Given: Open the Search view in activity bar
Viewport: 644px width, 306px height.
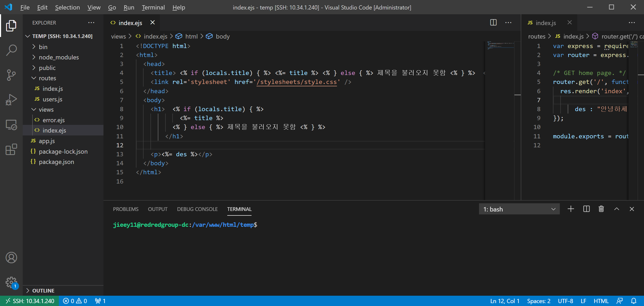Looking at the screenshot, I should [11, 50].
